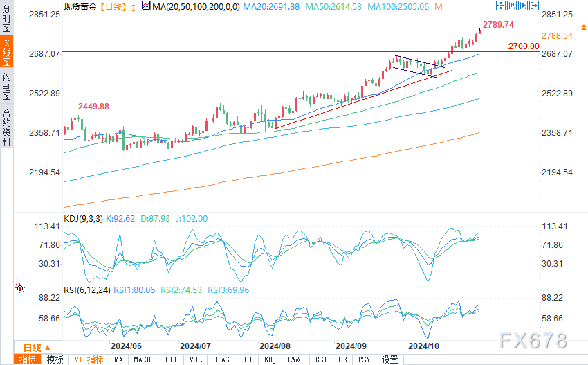This screenshot has height=365, width=588.
Task: Switch to the 模板 tab
Action: [x=55, y=359]
